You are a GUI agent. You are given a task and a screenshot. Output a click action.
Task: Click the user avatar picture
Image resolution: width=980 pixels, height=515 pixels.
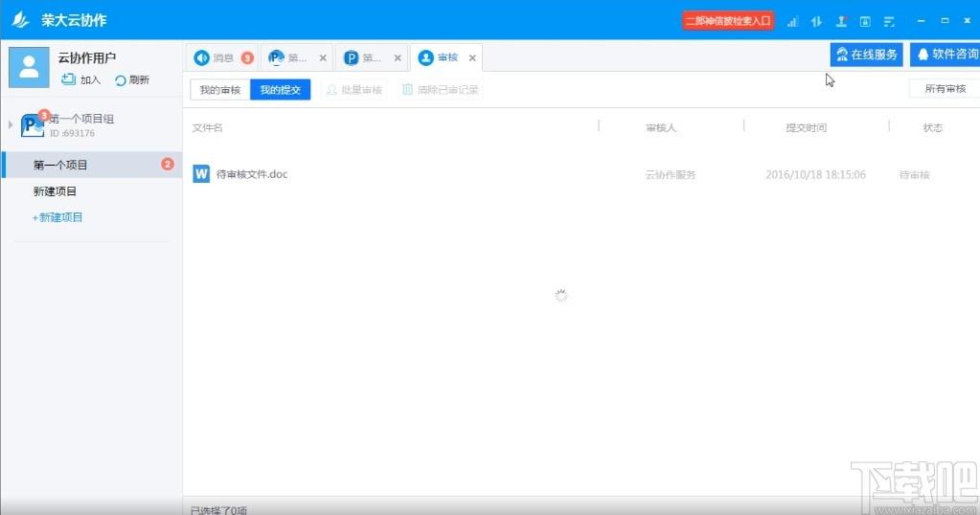point(29,67)
